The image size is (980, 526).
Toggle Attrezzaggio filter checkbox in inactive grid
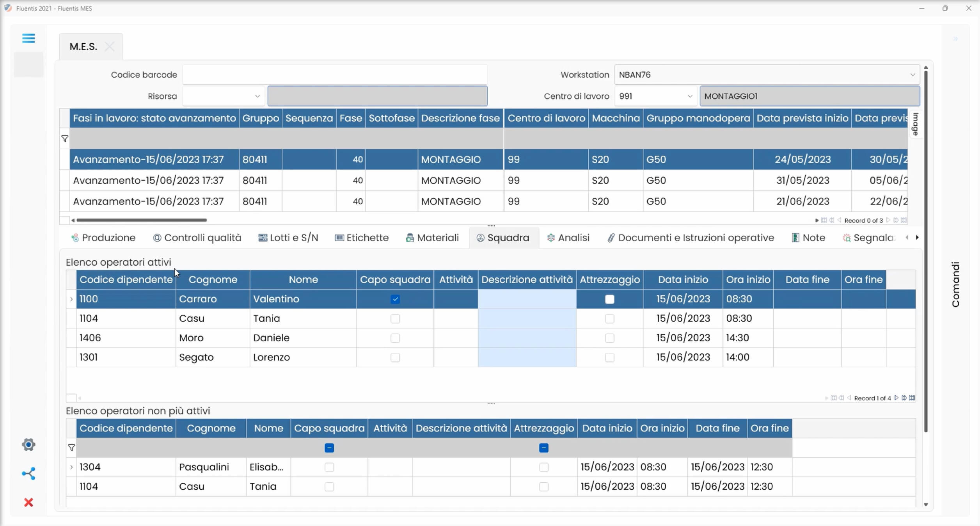point(544,448)
